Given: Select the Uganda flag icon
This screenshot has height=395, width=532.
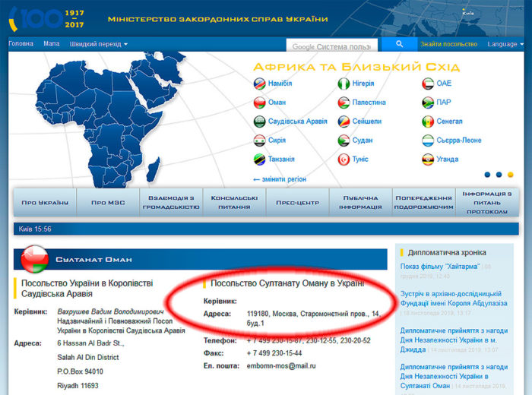Looking at the screenshot, I should [428, 160].
